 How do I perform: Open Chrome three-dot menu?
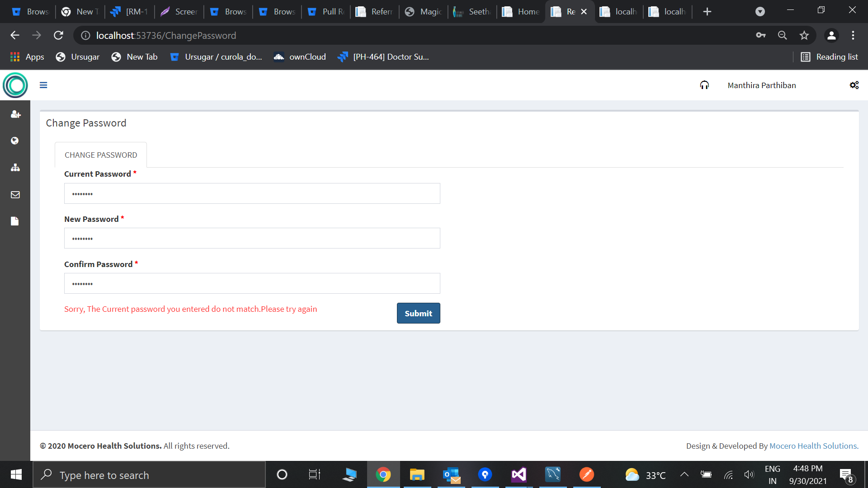pos(853,35)
